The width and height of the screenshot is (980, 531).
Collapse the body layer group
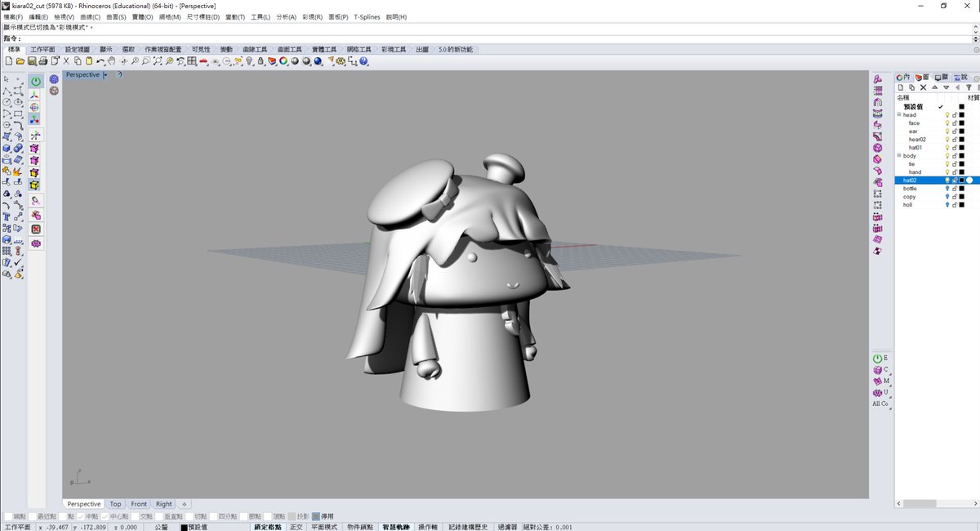[899, 156]
